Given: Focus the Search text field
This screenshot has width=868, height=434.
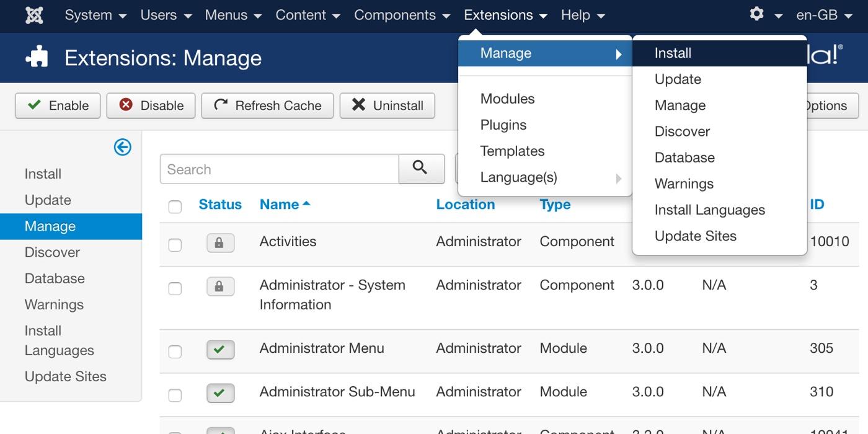Looking at the screenshot, I should (x=279, y=169).
